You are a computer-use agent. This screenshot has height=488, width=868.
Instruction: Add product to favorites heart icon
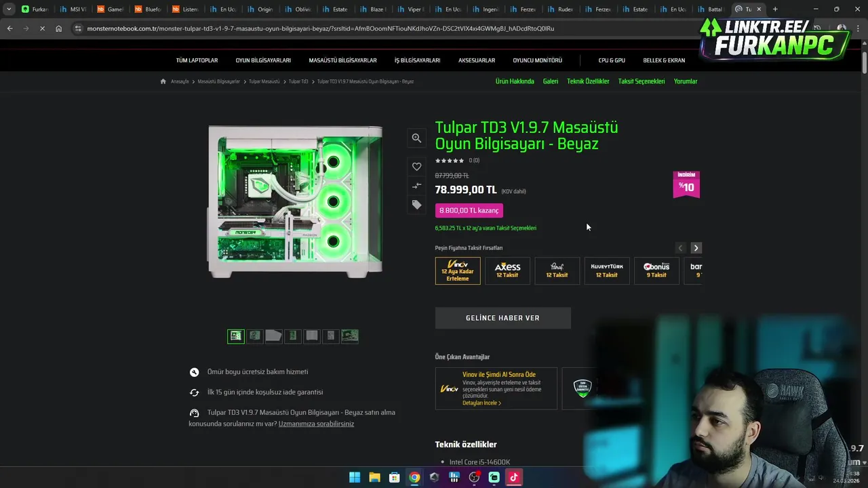click(x=416, y=166)
